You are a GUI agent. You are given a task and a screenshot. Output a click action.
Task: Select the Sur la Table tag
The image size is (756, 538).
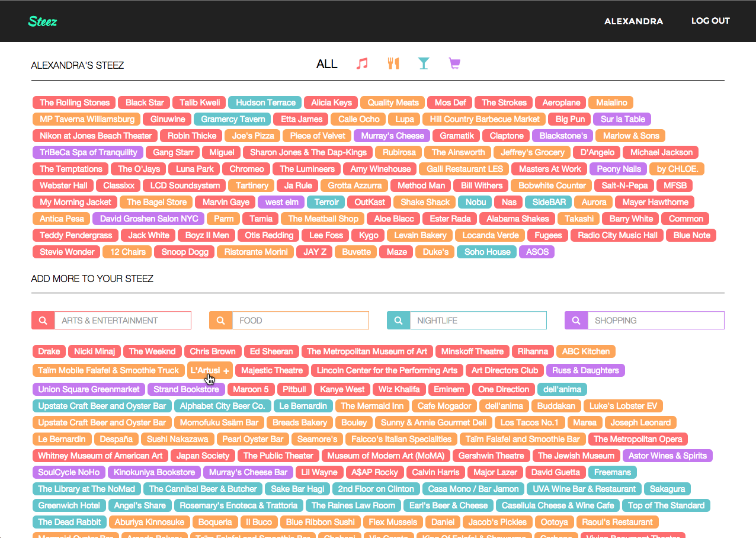pyautogui.click(x=623, y=119)
